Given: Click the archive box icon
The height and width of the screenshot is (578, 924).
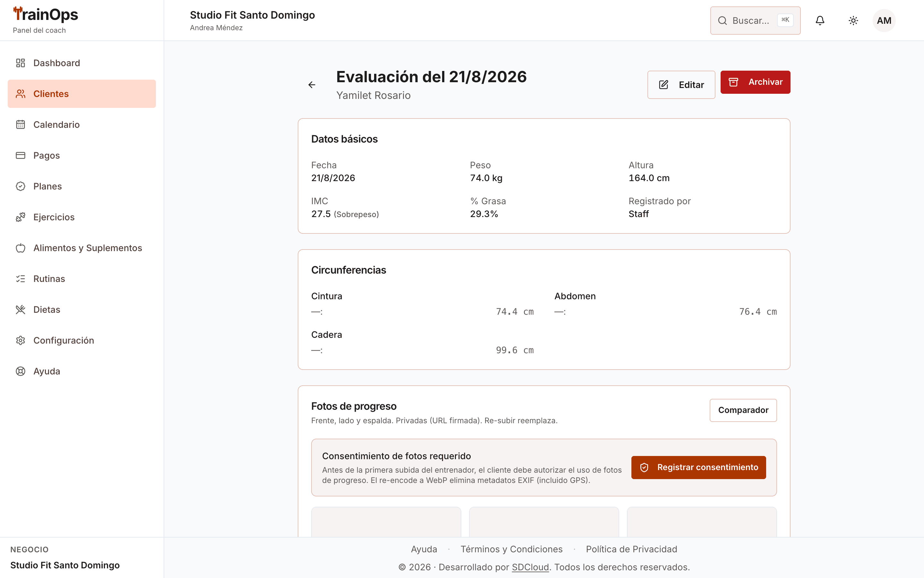Looking at the screenshot, I should [733, 82].
